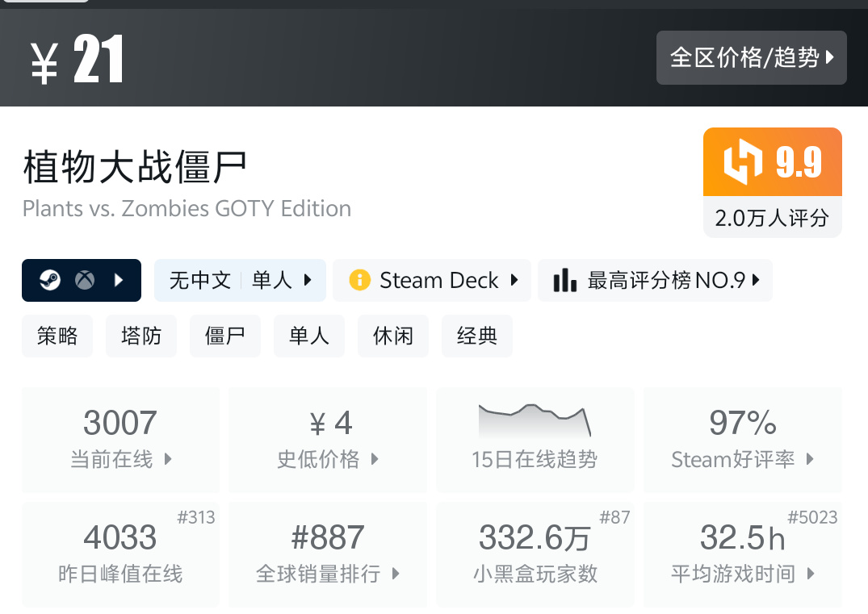Click the 昨日峰值在线 4033 card
868x614 pixels.
coord(120,555)
